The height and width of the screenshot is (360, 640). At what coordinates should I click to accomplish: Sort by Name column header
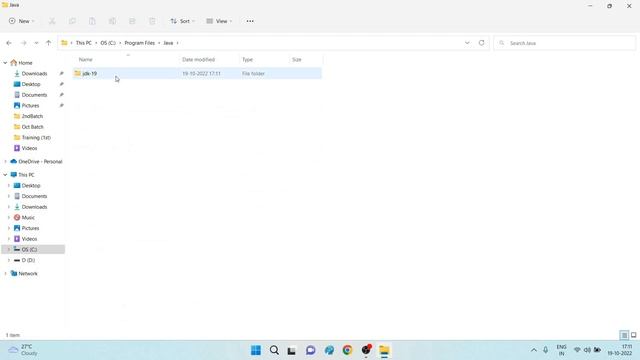86,60
